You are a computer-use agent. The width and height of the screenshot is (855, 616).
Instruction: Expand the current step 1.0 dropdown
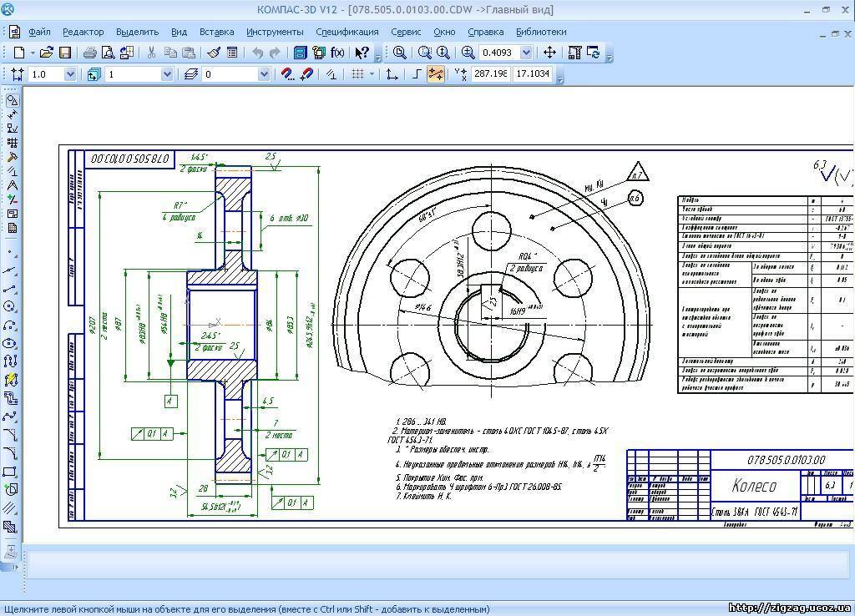[x=70, y=73]
